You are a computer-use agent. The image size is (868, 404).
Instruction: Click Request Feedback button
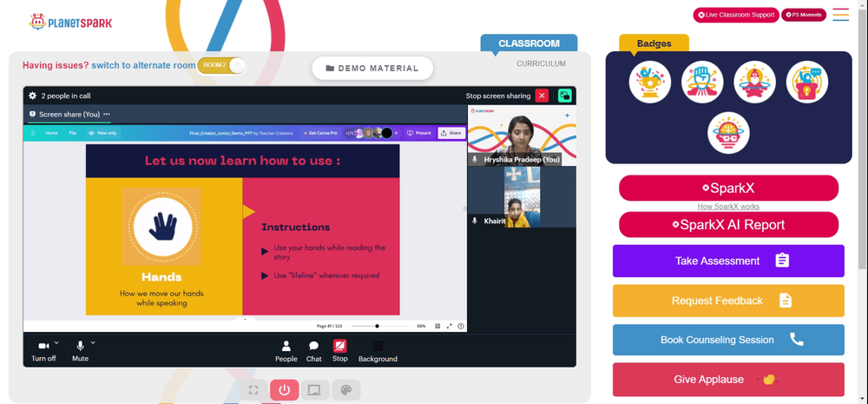pos(728,301)
